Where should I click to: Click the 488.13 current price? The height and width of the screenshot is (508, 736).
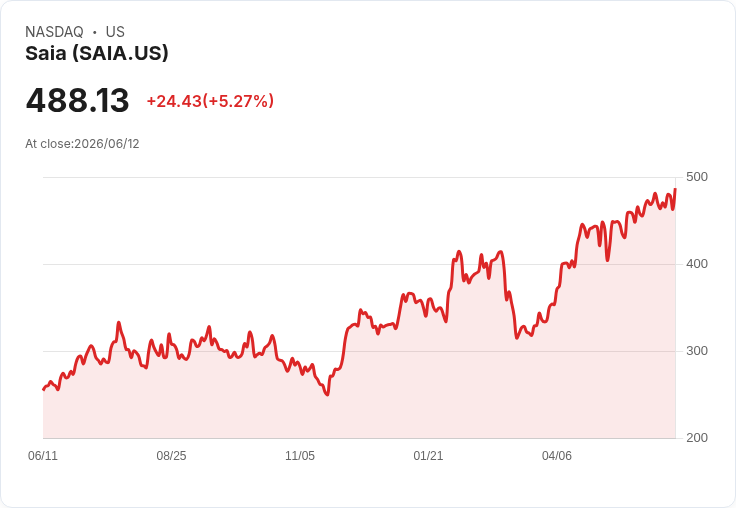point(77,100)
